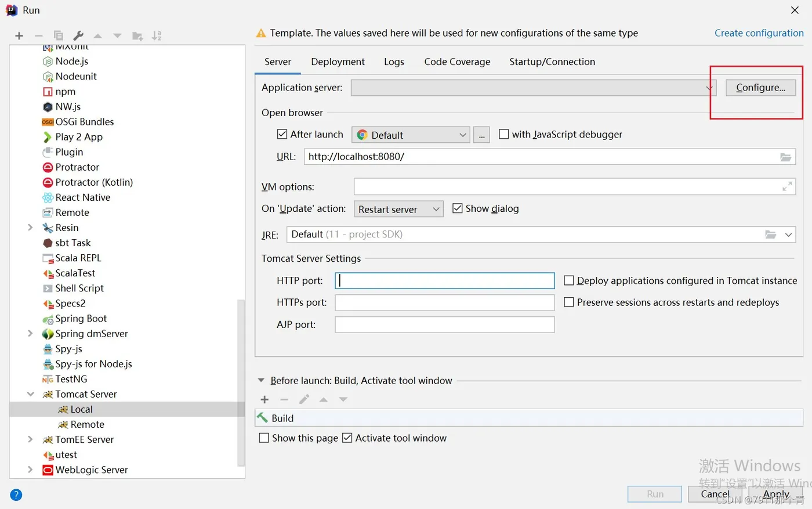This screenshot has width=812, height=509.
Task: Select the TestNG configuration
Action: [x=65, y=379]
